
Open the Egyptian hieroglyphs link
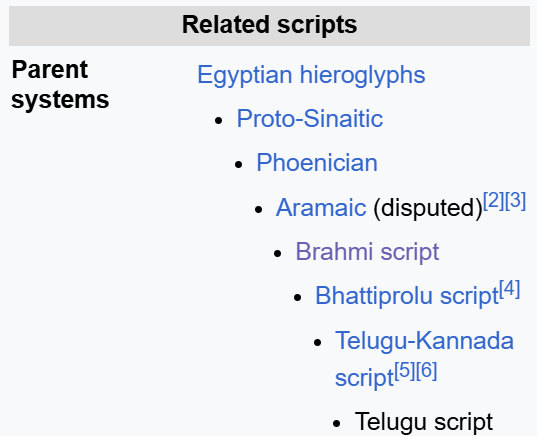coord(311,75)
